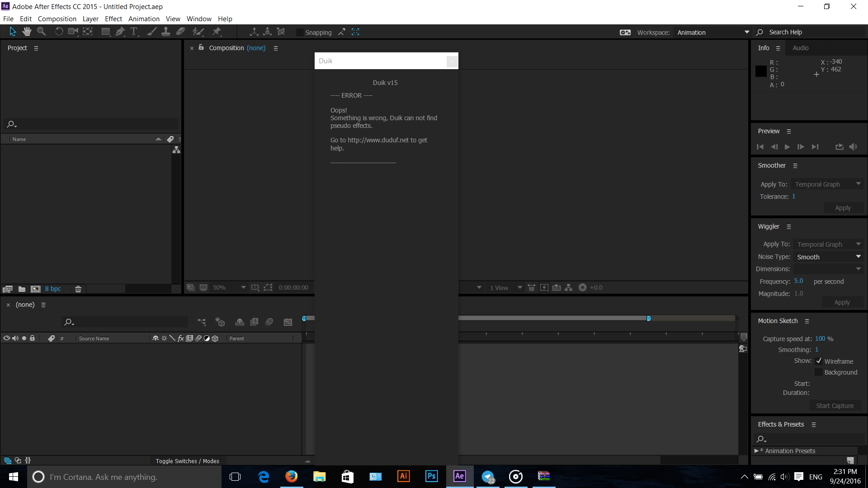Select the Selection arrow tool

coord(13,32)
